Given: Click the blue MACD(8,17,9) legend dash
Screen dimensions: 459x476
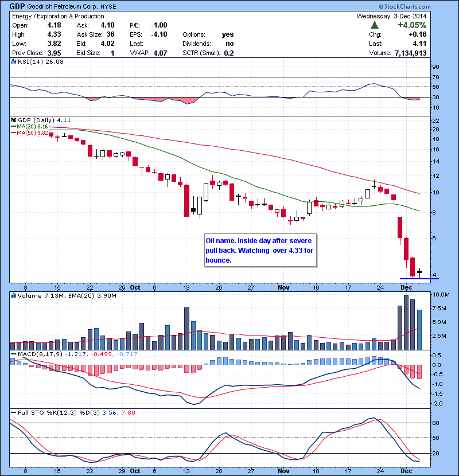Looking at the screenshot, I should tap(13, 354).
